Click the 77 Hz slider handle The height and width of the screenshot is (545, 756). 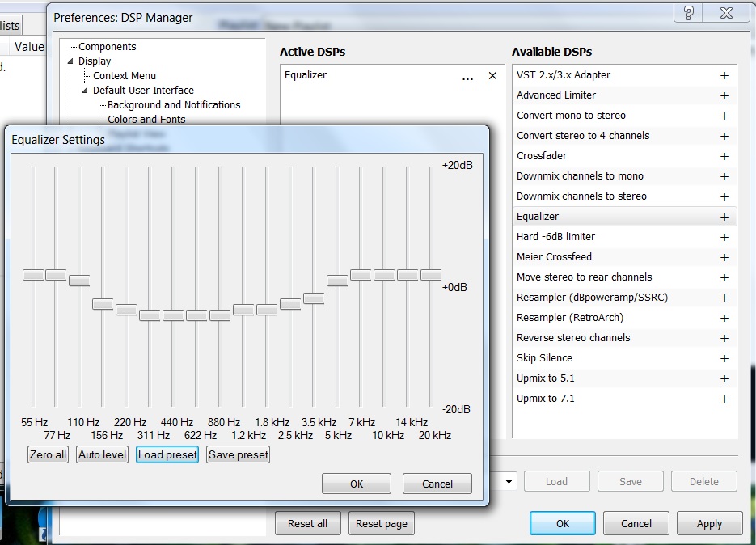(56, 275)
